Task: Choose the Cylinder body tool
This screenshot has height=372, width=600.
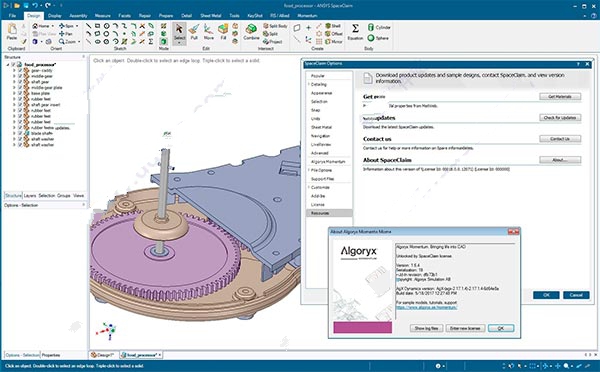Action: pyautogui.click(x=379, y=27)
